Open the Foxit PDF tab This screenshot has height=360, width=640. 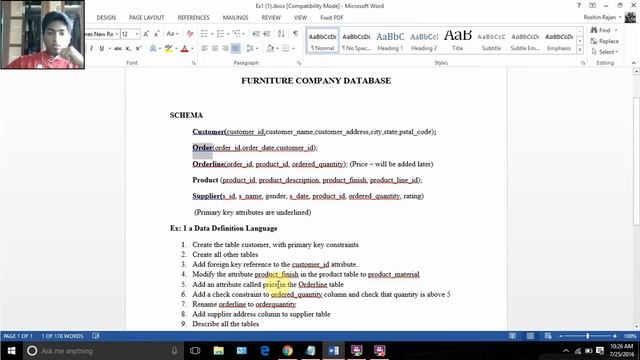tap(331, 18)
